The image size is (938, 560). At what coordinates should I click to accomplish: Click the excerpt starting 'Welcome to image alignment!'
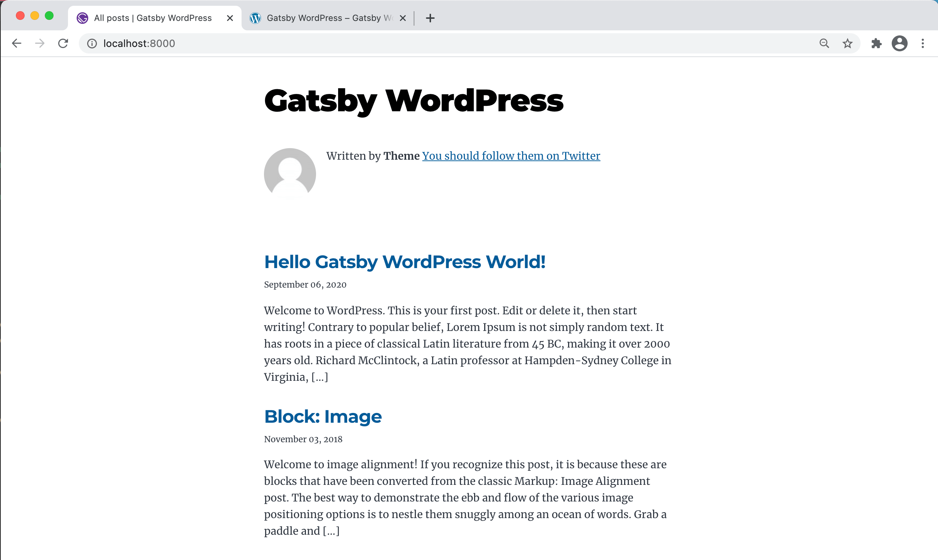coord(465,498)
